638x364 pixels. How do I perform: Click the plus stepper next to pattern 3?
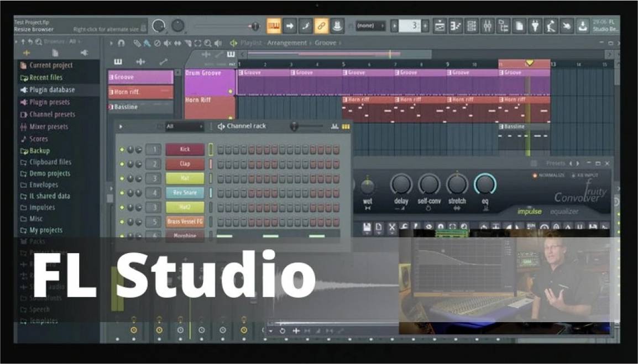[x=425, y=26]
